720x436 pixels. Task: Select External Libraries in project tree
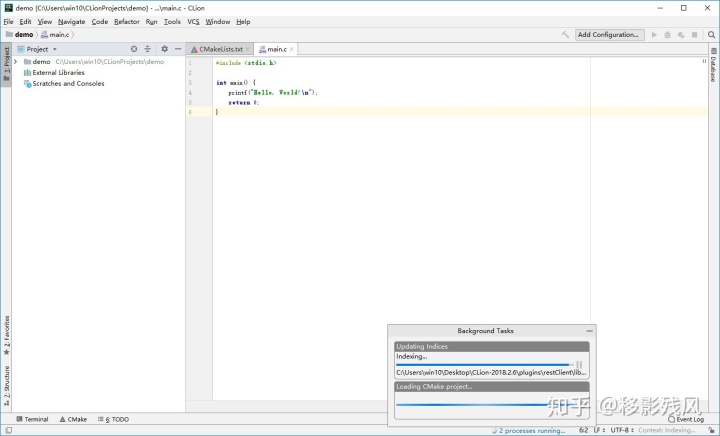54,73
